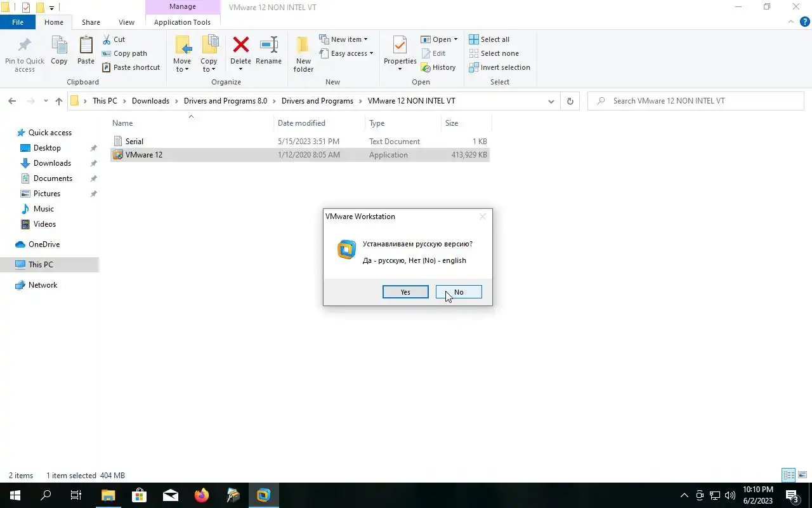Click the Properties icon

(x=400, y=46)
